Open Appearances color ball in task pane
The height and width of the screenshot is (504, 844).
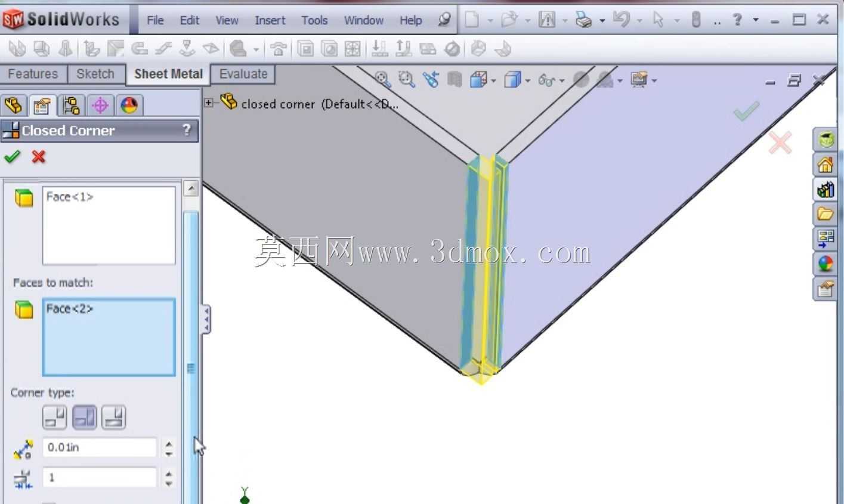(826, 264)
